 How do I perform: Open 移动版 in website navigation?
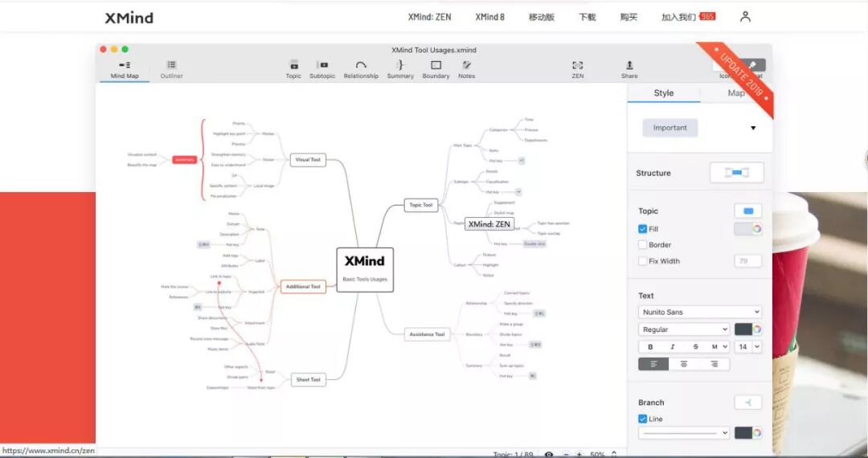(x=542, y=17)
